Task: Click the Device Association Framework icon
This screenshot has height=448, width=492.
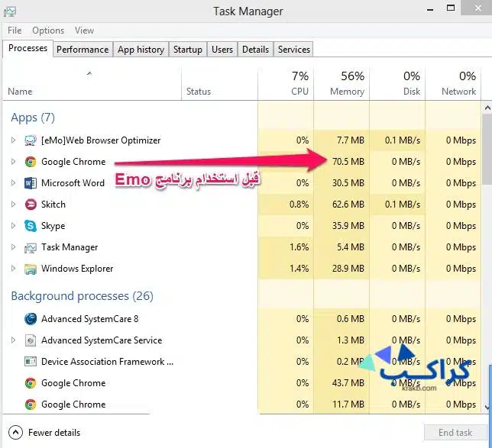Action: point(31,362)
